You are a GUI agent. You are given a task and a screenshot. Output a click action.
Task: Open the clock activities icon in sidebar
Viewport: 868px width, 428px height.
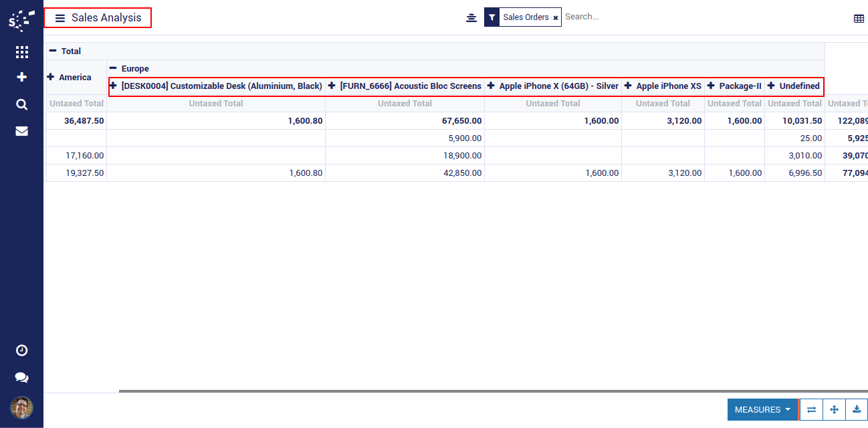tap(21, 350)
